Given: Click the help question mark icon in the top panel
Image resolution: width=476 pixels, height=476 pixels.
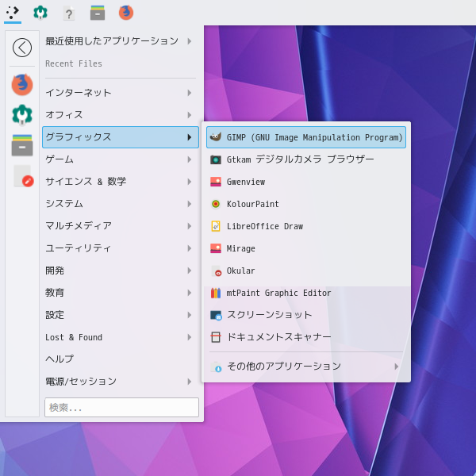Looking at the screenshot, I should point(69,13).
